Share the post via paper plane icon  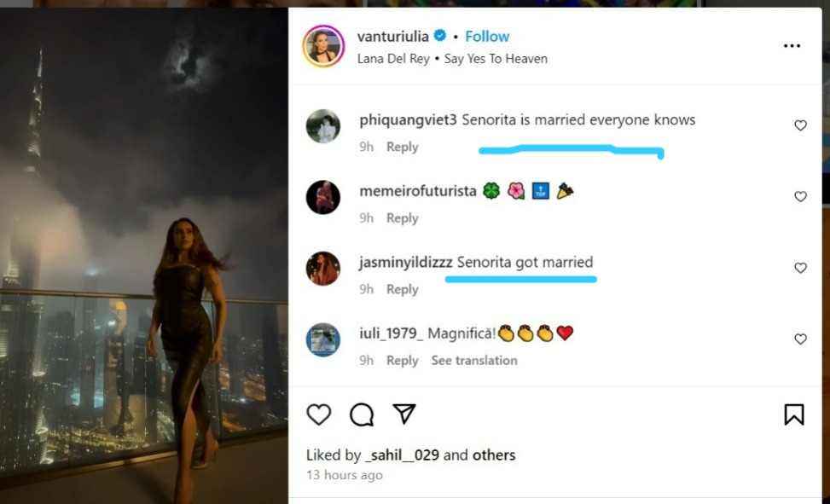[x=403, y=414]
